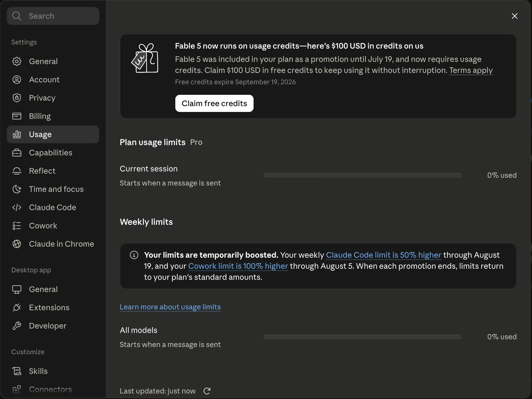Click the Desktop app General monitor icon

tap(17, 289)
